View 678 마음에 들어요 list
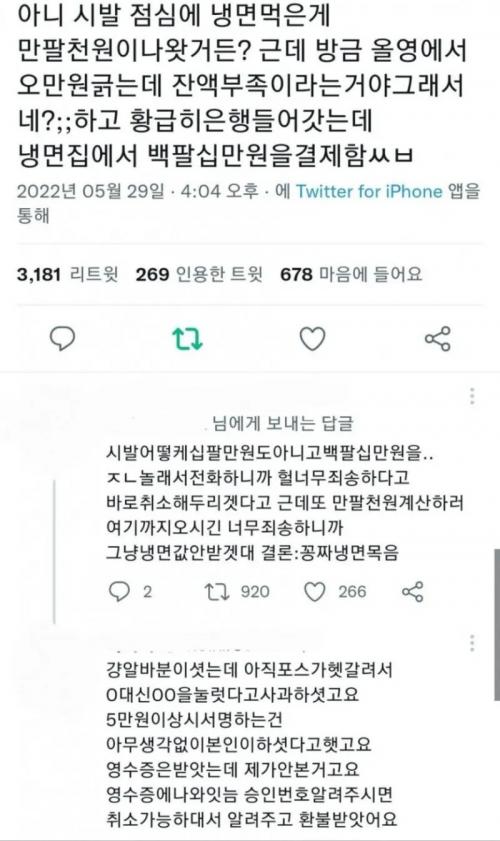 (351, 275)
